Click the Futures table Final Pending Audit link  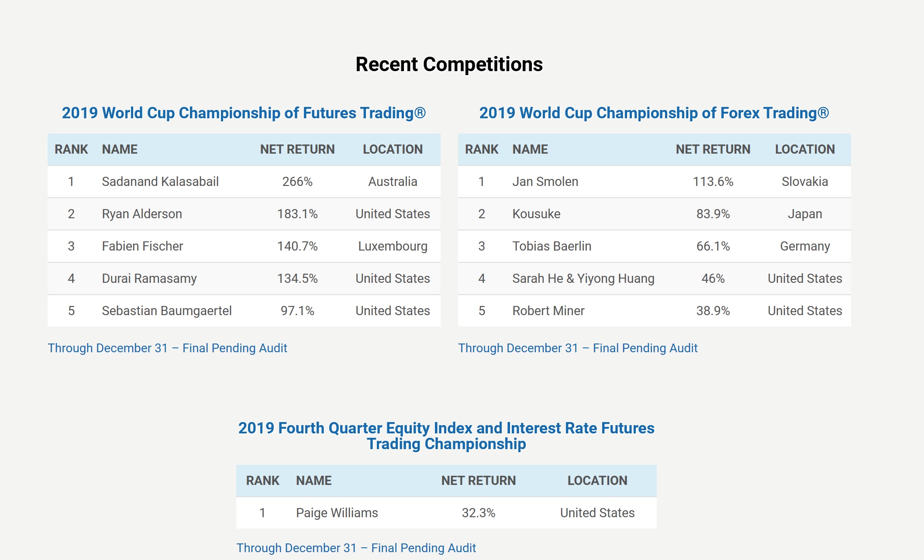click(x=167, y=348)
